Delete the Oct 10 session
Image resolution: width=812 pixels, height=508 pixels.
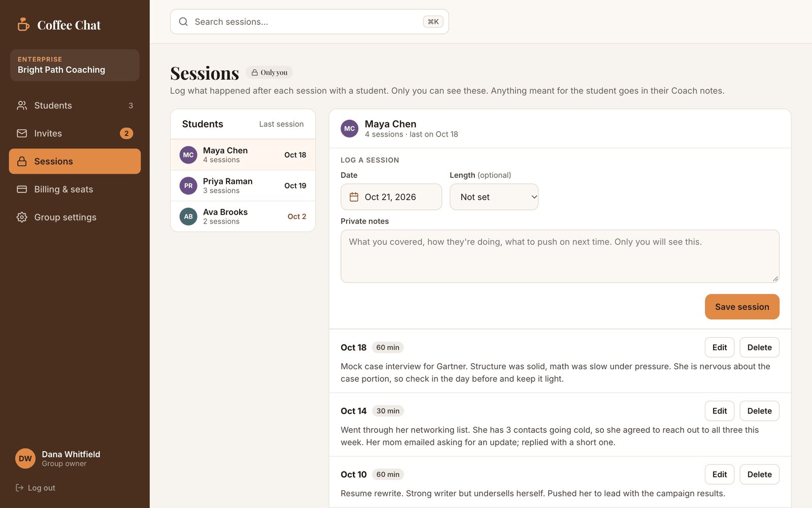click(x=759, y=474)
